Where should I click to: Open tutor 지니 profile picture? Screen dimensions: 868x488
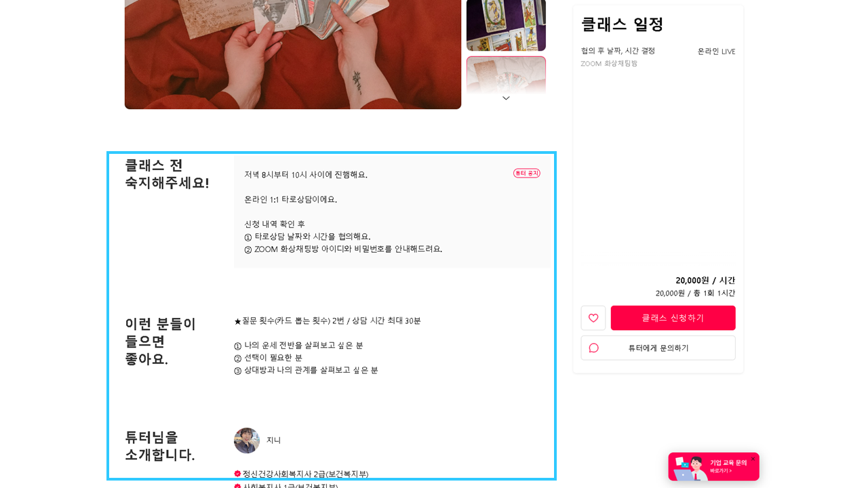(x=247, y=441)
